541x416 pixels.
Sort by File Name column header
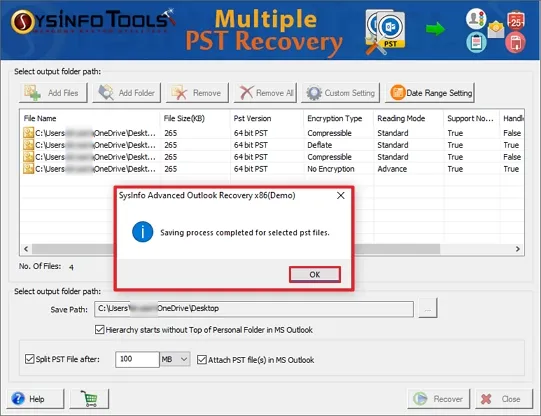click(x=90, y=118)
